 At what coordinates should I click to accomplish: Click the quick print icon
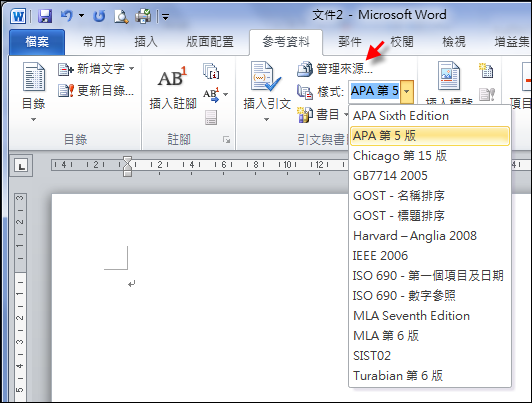point(143,16)
